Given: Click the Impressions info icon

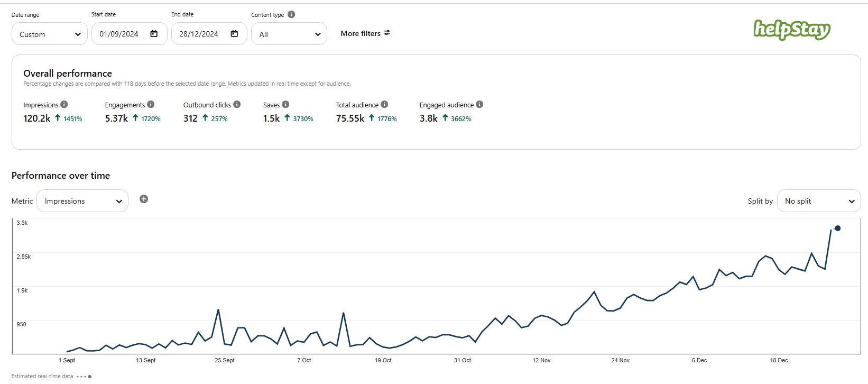Looking at the screenshot, I should 64,105.
